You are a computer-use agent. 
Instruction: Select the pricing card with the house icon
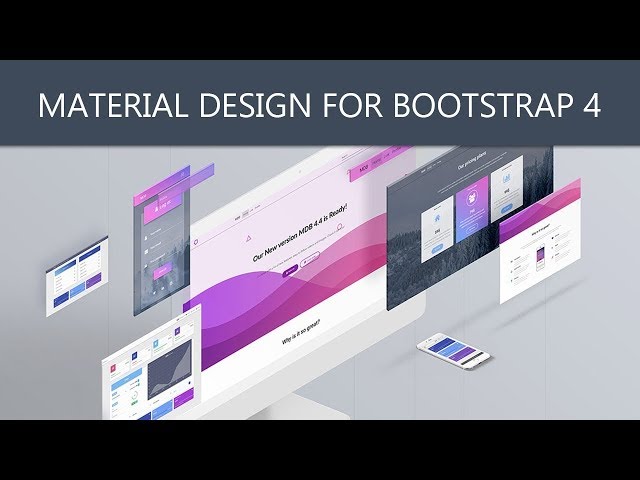coord(437,229)
